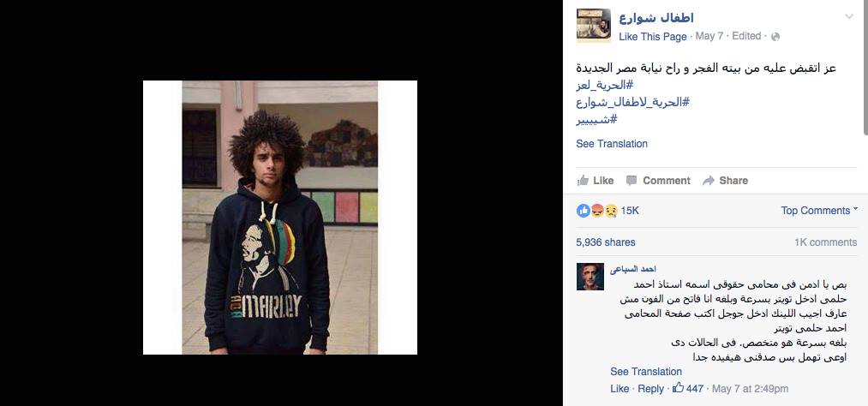Click the Like This Page link

pos(653,37)
